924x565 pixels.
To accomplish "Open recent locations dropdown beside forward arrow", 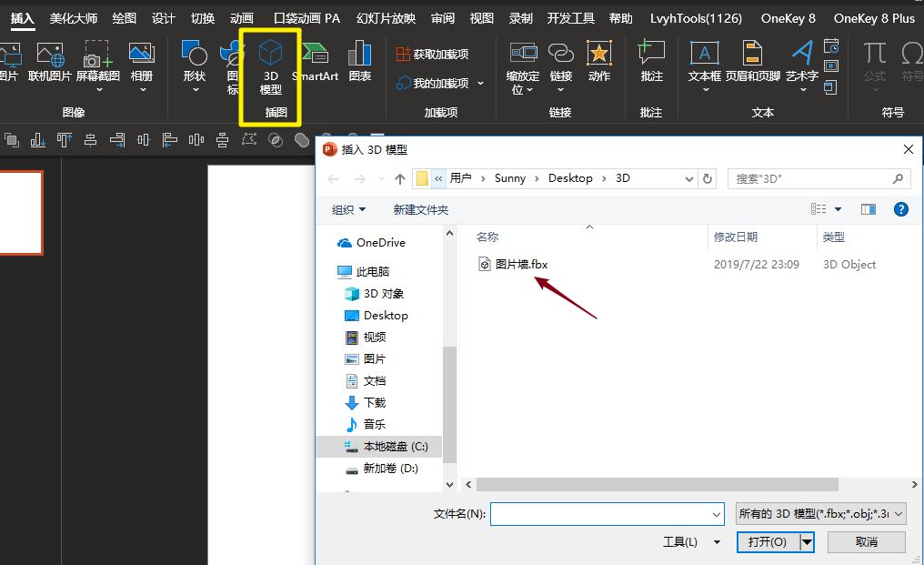I will click(x=381, y=178).
